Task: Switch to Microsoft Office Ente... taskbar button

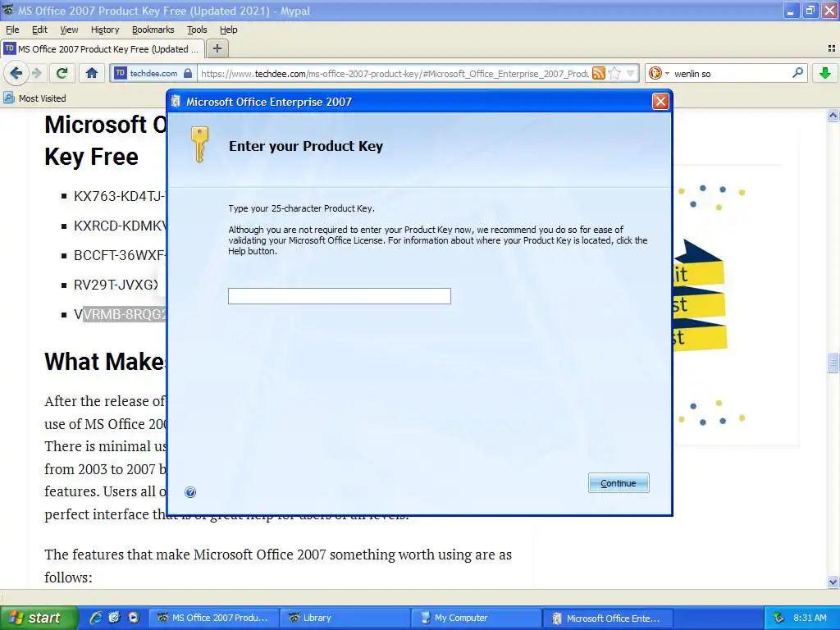Action: pos(608,618)
